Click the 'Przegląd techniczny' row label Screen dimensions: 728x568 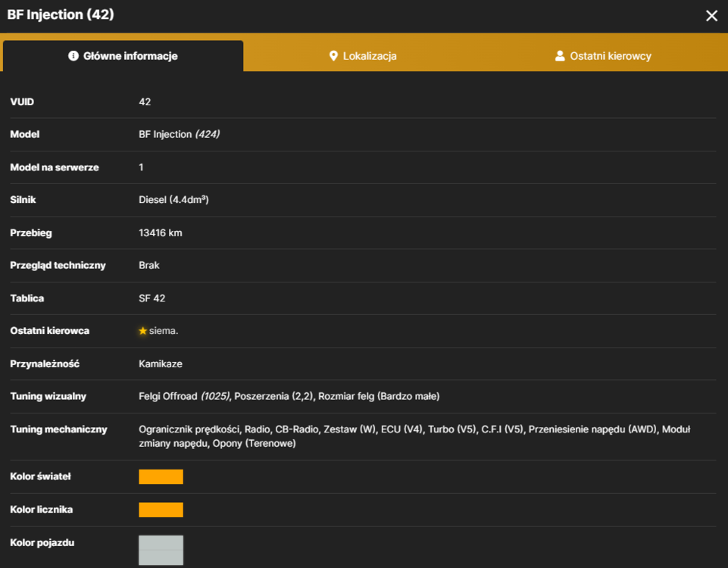coord(58,265)
